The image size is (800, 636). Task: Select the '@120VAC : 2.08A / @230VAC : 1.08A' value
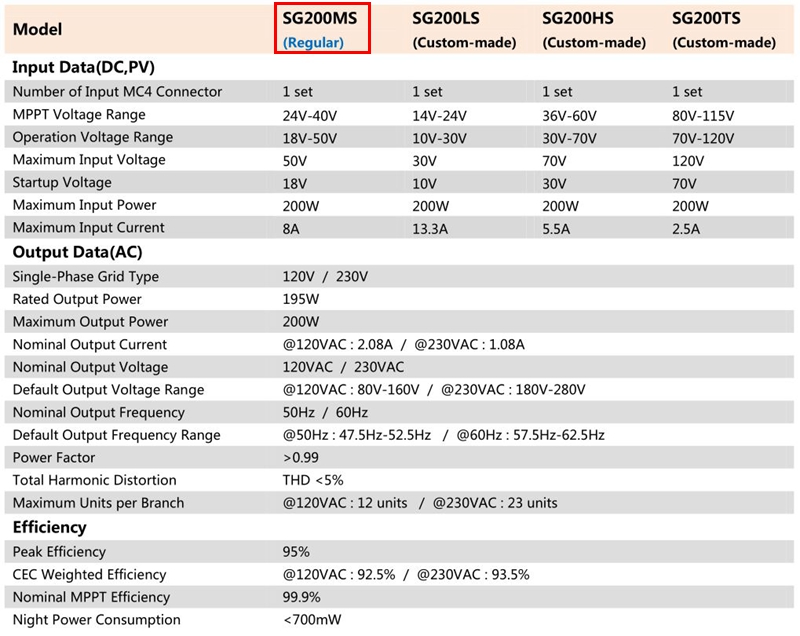point(404,345)
